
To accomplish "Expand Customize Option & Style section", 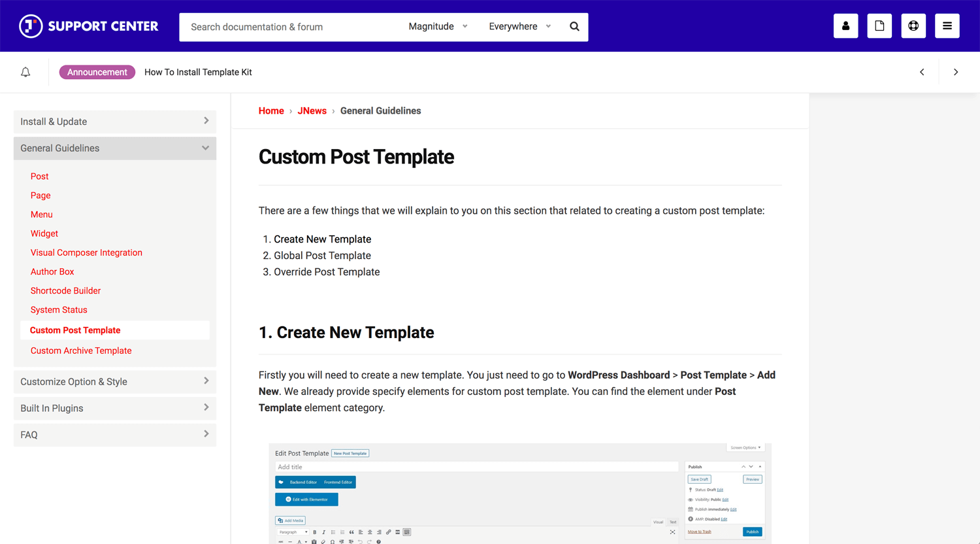I will click(x=115, y=382).
